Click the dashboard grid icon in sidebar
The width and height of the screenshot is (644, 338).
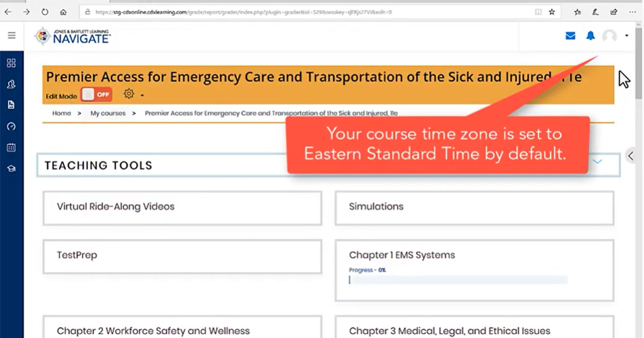pos(11,63)
